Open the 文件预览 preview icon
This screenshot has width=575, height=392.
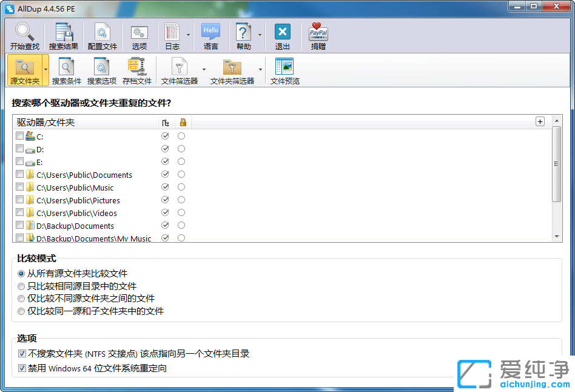pyautogui.click(x=284, y=67)
